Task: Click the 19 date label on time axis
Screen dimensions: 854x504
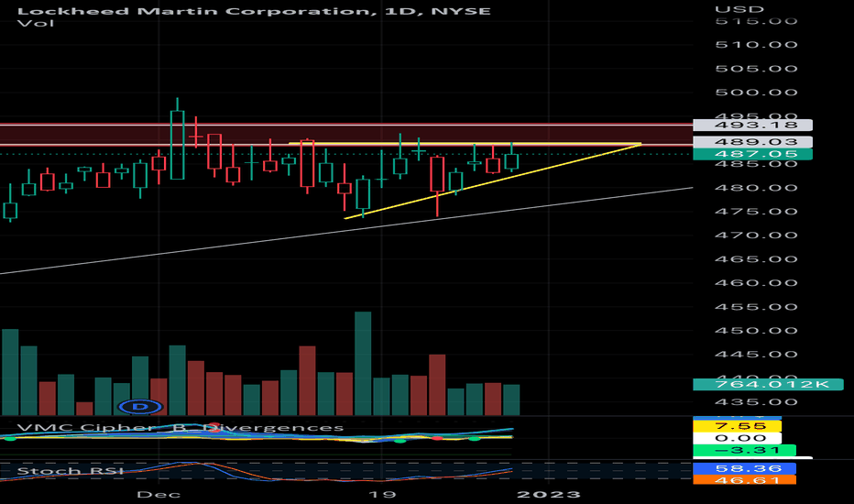Action: (381, 494)
